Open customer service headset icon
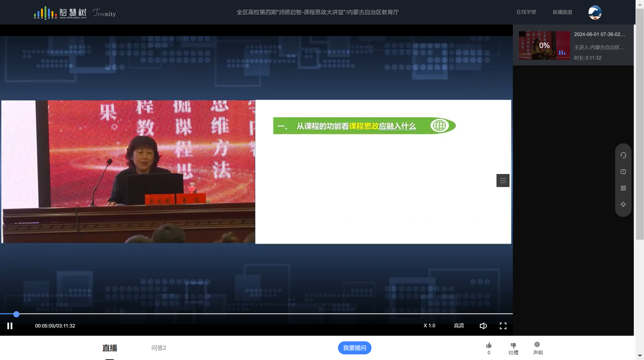Screen dimensions: 644x360 point(623,155)
